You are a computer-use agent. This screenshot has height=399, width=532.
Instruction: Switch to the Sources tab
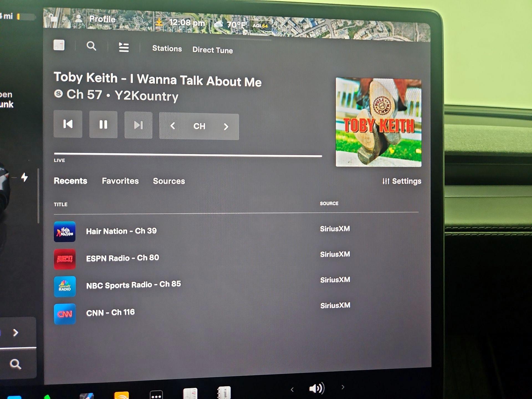point(169,181)
